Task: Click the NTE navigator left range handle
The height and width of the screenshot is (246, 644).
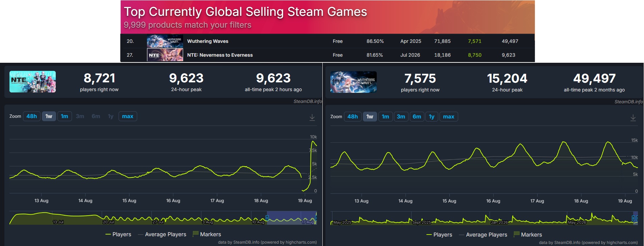Action: (267, 218)
